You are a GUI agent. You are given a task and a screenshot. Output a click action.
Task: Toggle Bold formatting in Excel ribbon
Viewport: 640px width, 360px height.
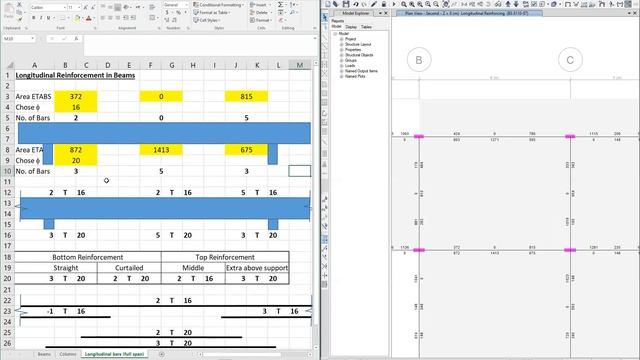pos(33,18)
